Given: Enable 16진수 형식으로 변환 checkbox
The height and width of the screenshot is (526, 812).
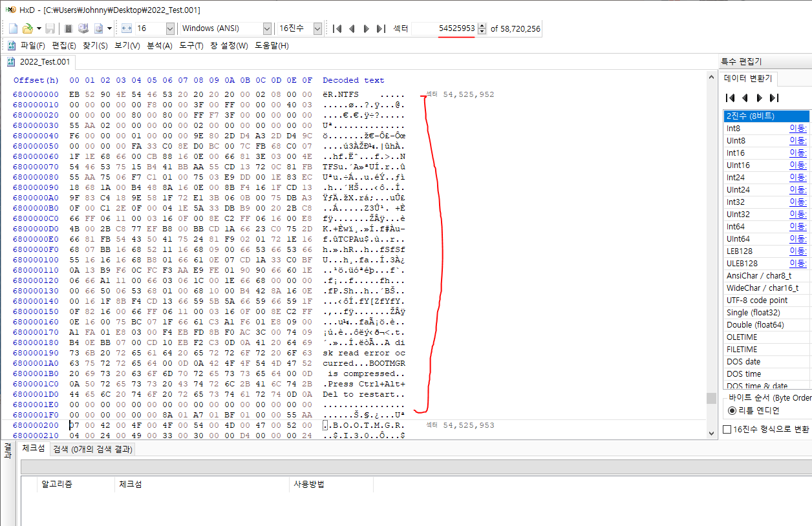Looking at the screenshot, I should [x=727, y=429].
